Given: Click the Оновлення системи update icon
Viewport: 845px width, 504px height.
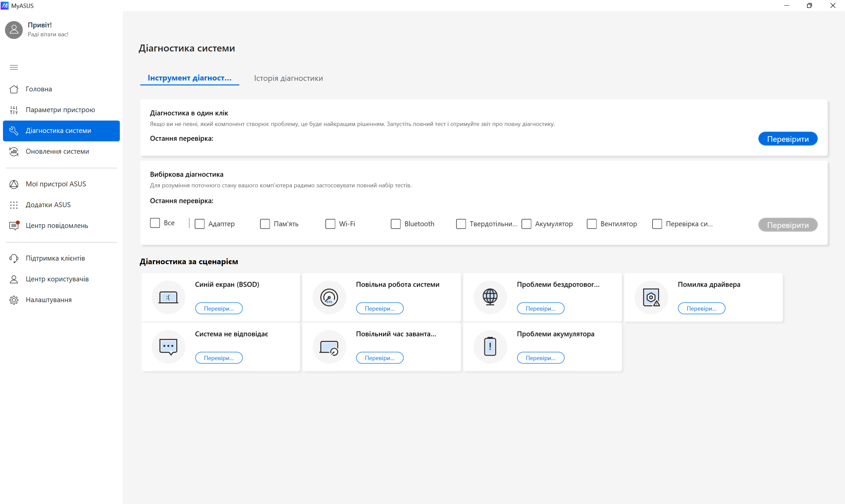Looking at the screenshot, I should tap(14, 151).
